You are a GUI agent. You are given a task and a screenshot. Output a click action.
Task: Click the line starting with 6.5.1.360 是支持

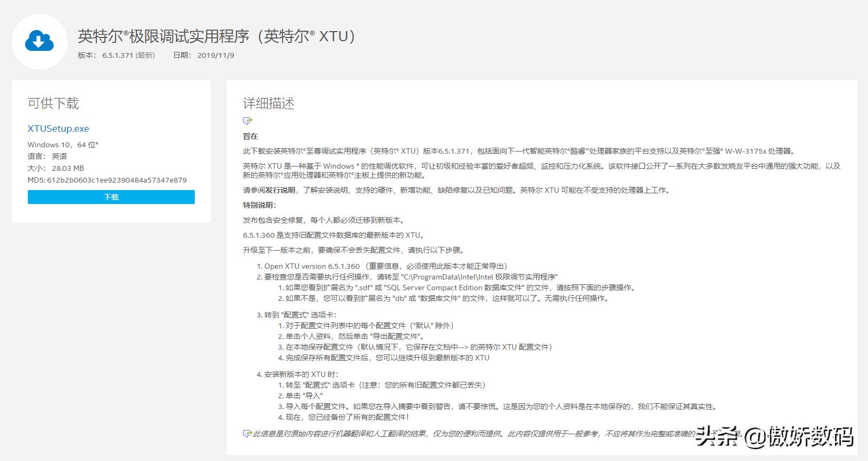[x=334, y=235]
